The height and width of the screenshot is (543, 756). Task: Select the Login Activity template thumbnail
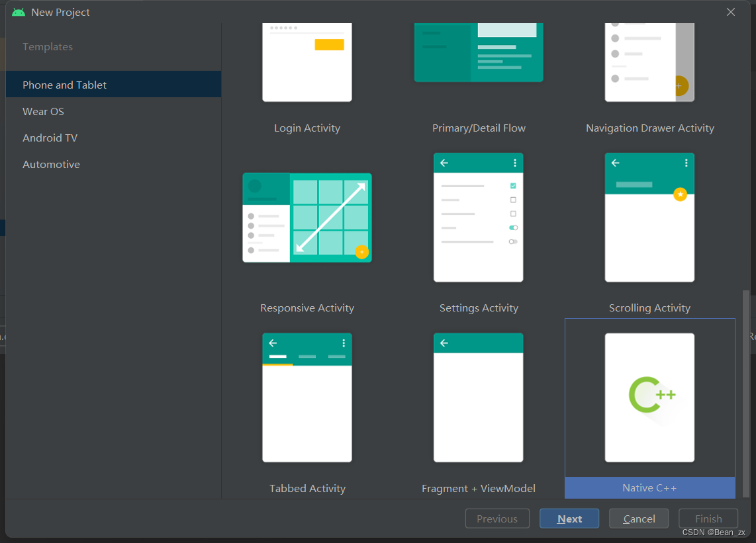coord(307,62)
